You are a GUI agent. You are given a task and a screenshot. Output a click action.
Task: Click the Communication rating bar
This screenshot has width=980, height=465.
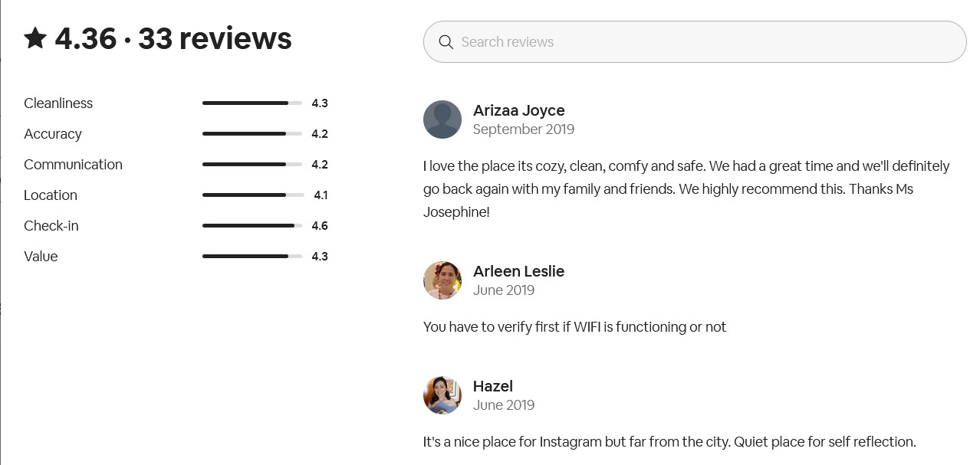coord(252,165)
